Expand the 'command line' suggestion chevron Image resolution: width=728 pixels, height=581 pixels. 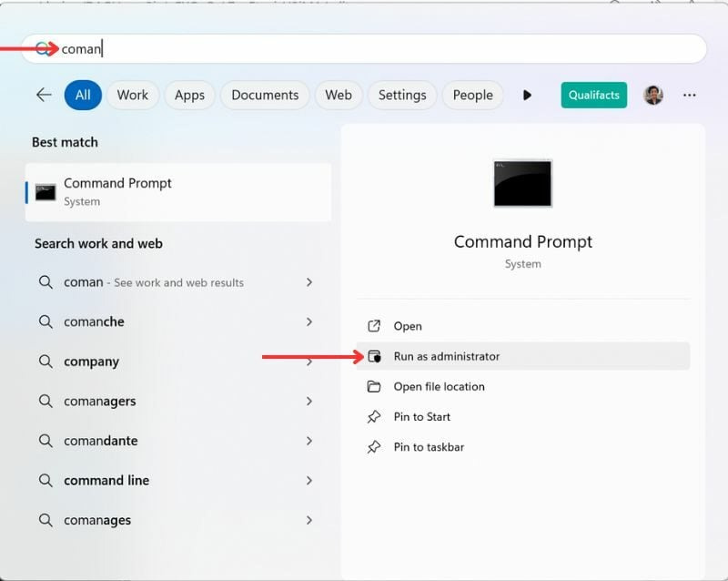pyautogui.click(x=309, y=480)
